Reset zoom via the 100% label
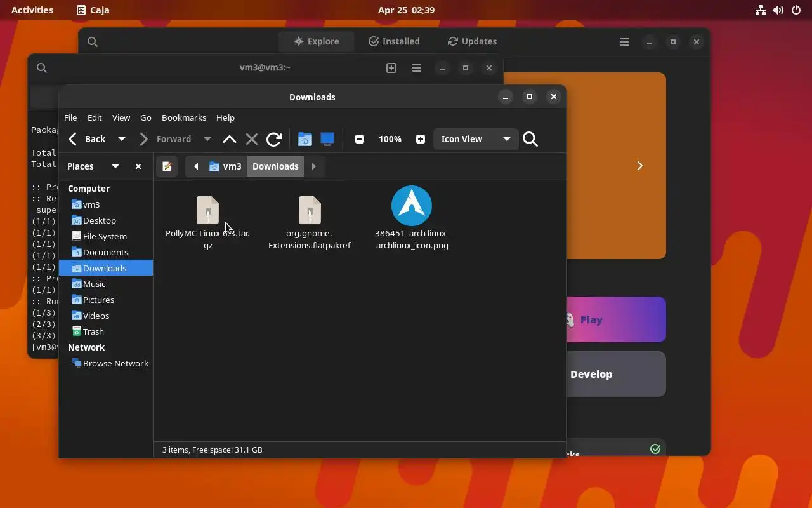 pos(390,139)
